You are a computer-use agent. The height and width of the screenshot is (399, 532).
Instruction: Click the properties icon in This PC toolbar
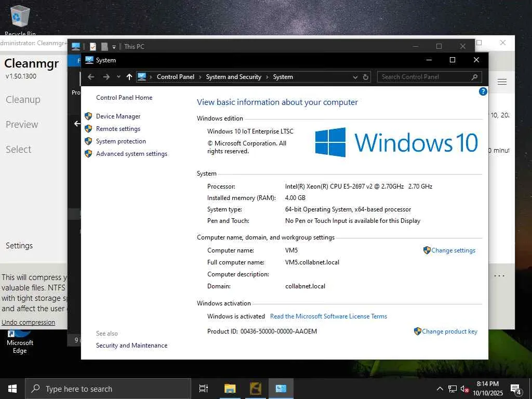pyautogui.click(x=93, y=46)
